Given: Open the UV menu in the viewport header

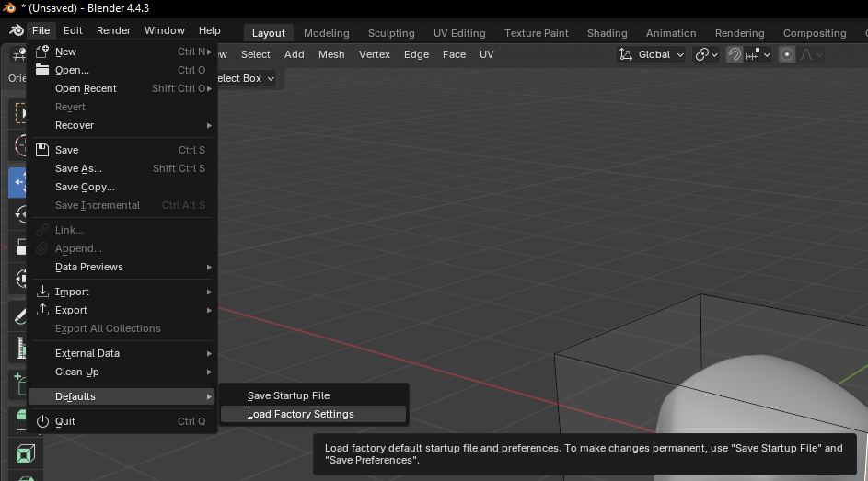Looking at the screenshot, I should [x=487, y=54].
